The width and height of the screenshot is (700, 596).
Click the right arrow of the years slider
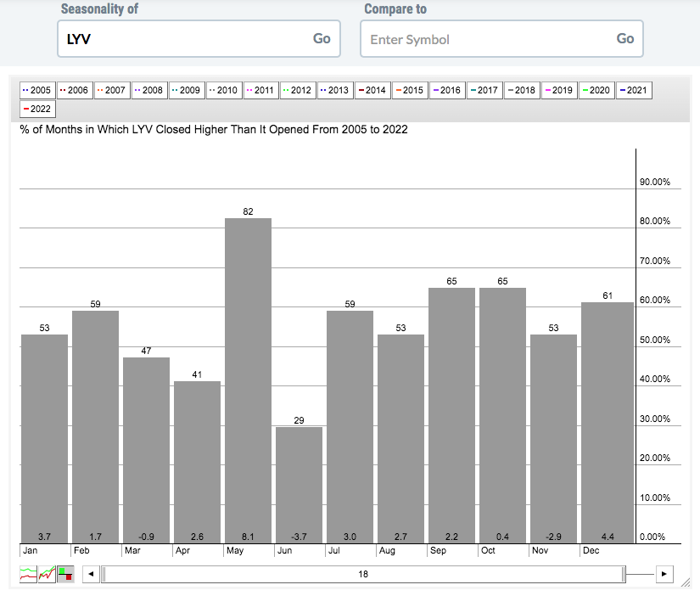pyautogui.click(x=664, y=574)
